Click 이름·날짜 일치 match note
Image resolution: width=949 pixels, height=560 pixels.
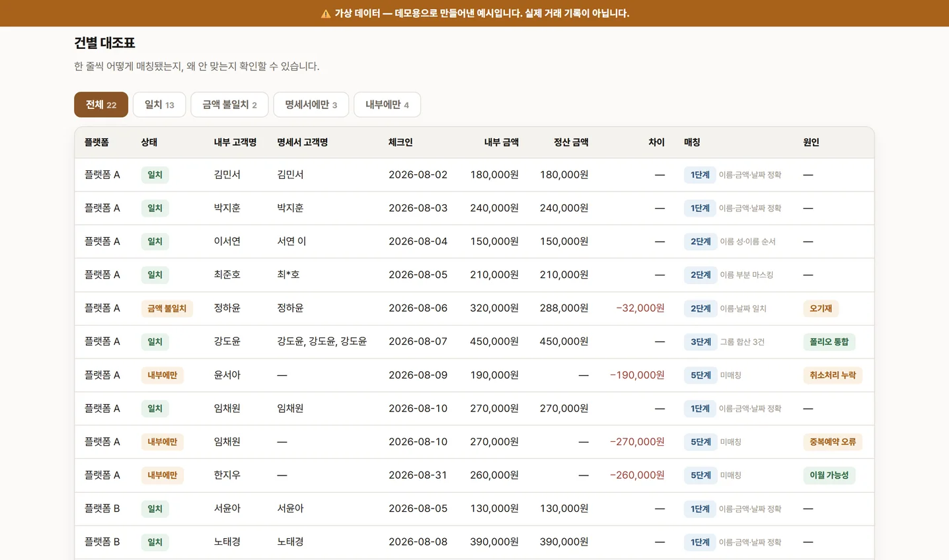click(x=743, y=308)
